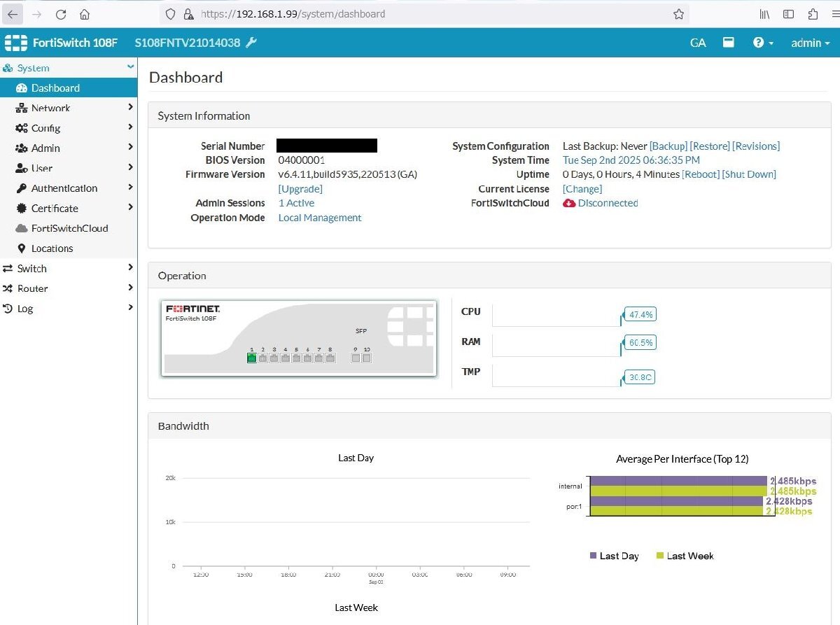This screenshot has height=625, width=840.
Task: Bookmark this page with the star icon
Action: point(678,14)
